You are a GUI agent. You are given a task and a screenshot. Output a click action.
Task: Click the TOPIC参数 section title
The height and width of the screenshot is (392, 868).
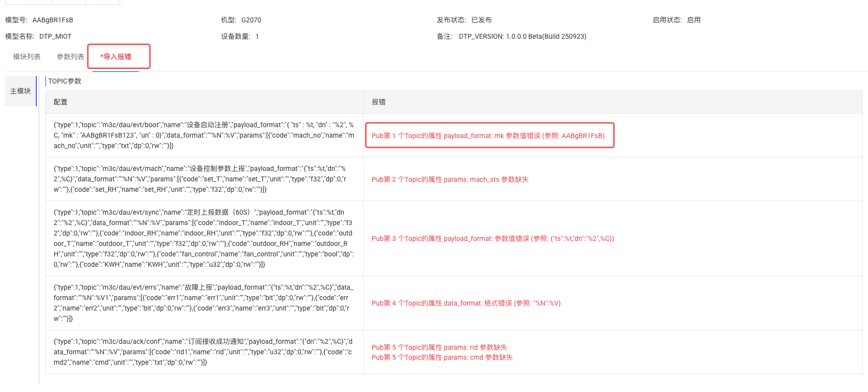tap(65, 81)
